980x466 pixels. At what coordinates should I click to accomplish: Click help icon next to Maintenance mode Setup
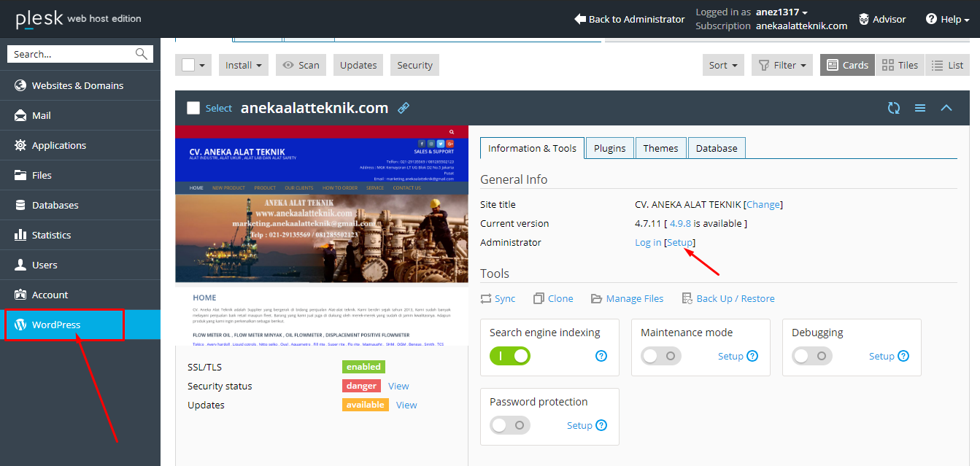(752, 356)
